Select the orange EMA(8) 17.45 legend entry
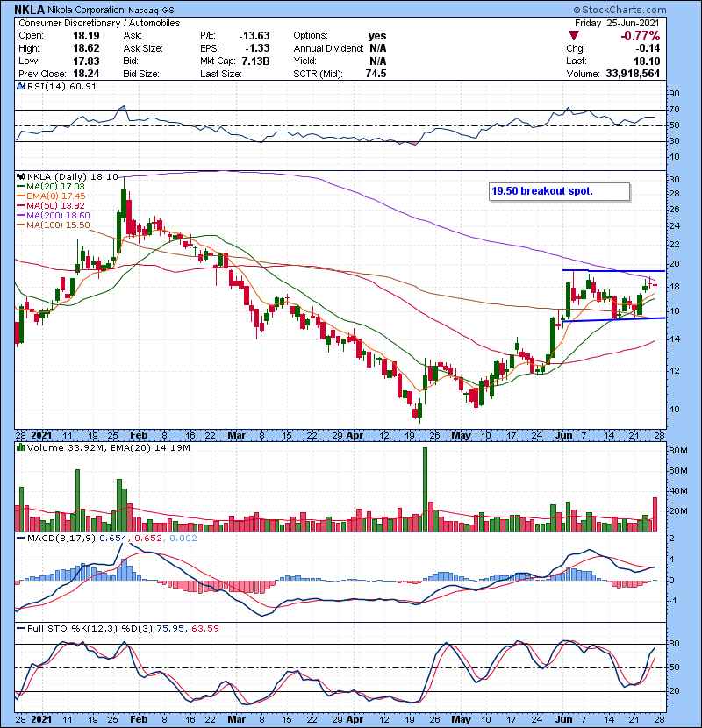 coord(51,196)
